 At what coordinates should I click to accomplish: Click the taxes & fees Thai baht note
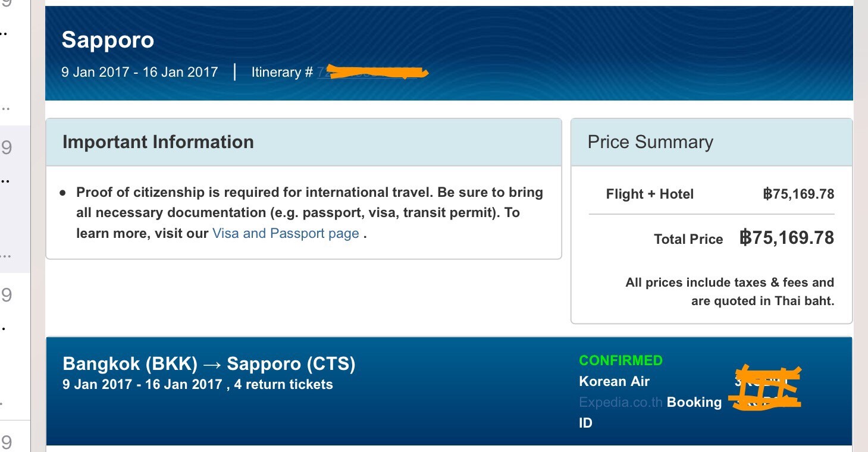pos(729,291)
